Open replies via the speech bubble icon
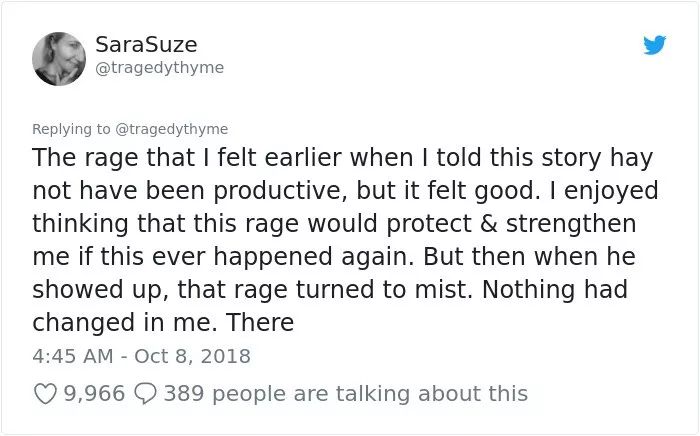The image size is (700, 436). (x=145, y=394)
